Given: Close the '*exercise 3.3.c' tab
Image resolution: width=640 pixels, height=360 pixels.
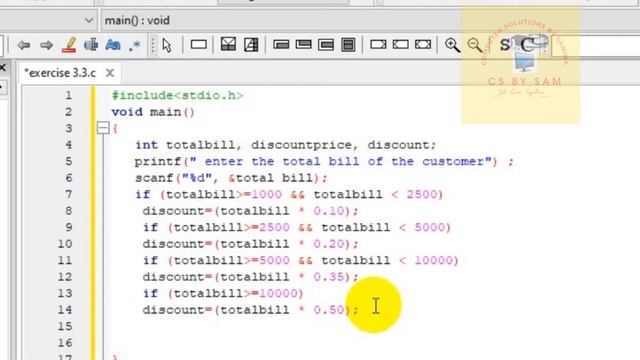Looking at the screenshot, I should (x=110, y=73).
